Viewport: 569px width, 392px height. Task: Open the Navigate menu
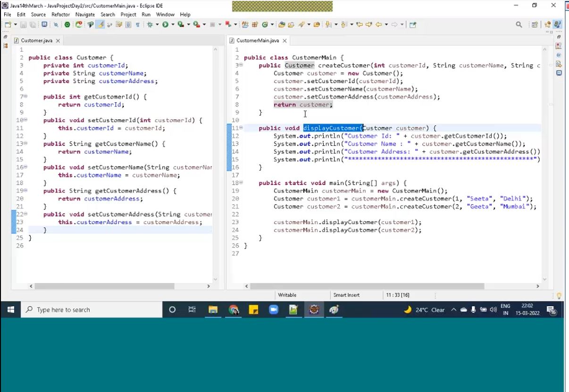(85, 15)
